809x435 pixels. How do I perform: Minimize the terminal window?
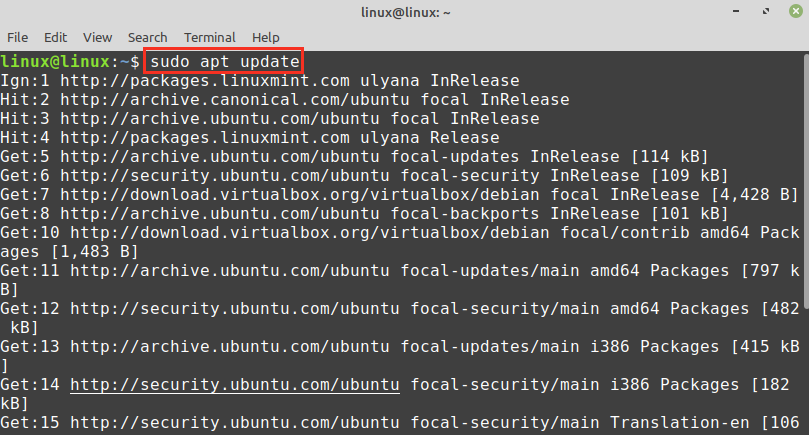735,12
